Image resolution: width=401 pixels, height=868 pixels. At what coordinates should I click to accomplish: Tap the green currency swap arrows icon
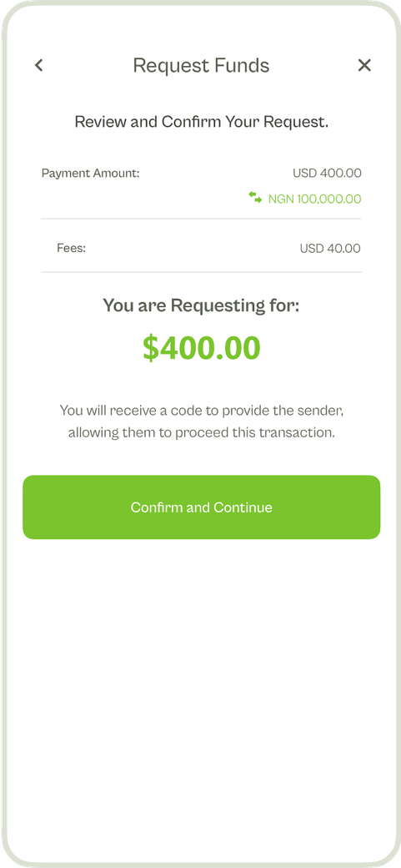[255, 197]
